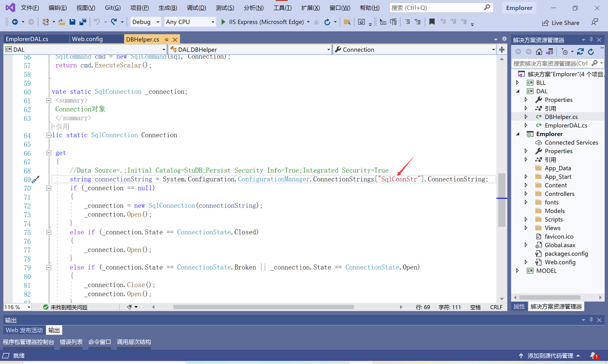The image size is (608, 364).
Task: Click the screwdriver quick actions icon on line 69
Action: [36, 179]
